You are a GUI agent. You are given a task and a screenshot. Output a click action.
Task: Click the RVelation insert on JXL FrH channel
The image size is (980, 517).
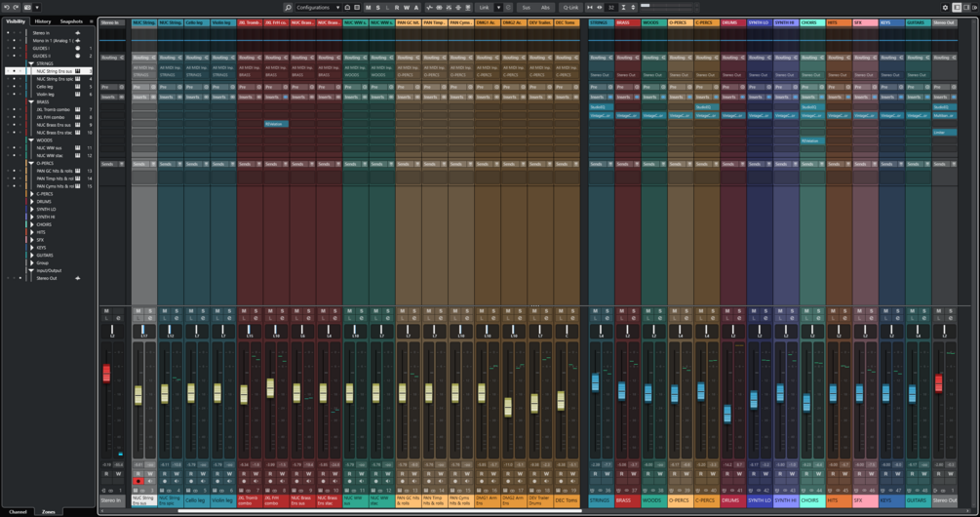click(276, 124)
